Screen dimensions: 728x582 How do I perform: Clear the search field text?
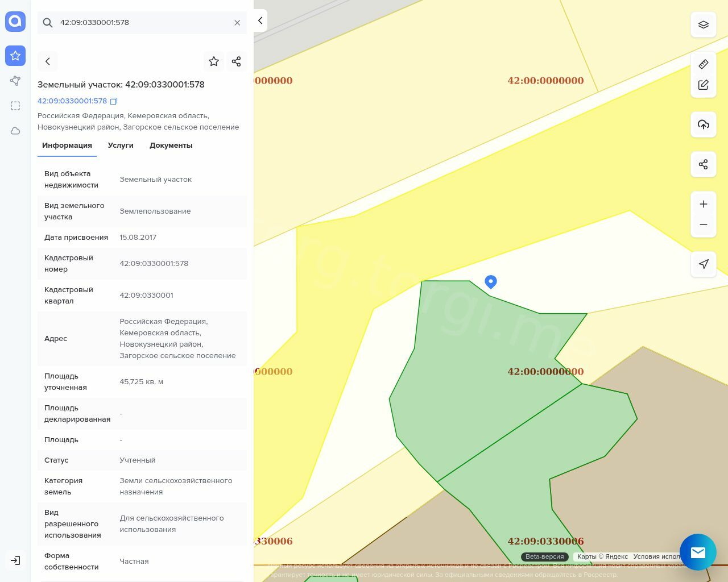[x=237, y=23]
